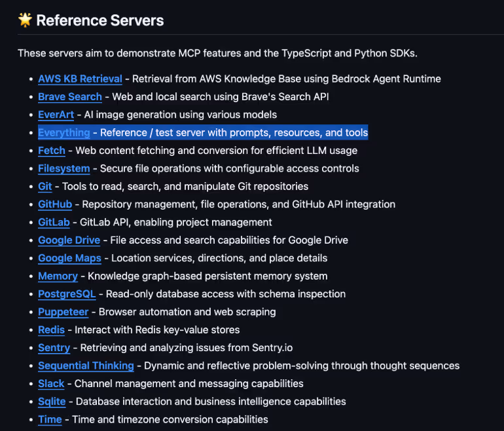The image size is (504, 431).
Task: Click the intro sentence about MCP features
Action: coord(217,53)
